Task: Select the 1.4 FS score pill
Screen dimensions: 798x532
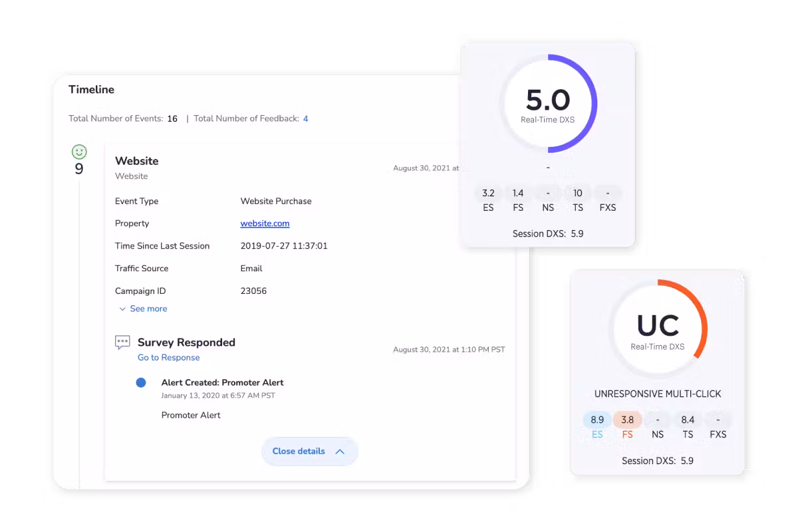Action: (x=518, y=194)
